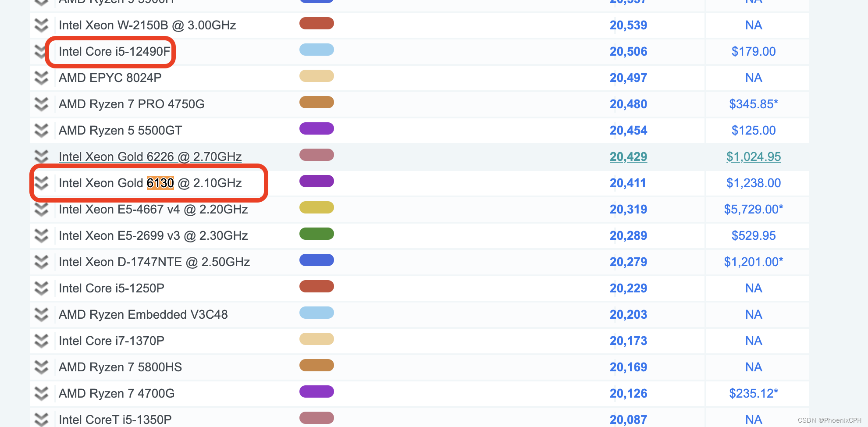Open the AMD Ryzen 7 PRO 4750G link
Image resolution: width=868 pixels, height=427 pixels.
[x=132, y=104]
